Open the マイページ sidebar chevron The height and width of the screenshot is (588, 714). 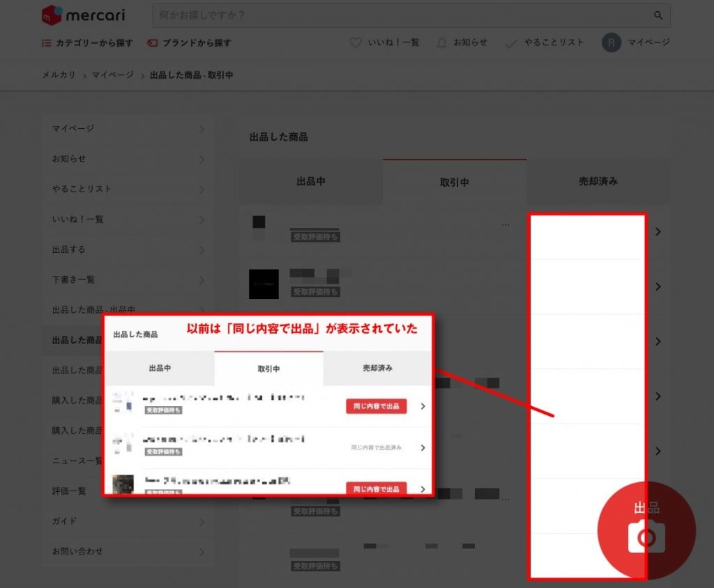(201, 129)
